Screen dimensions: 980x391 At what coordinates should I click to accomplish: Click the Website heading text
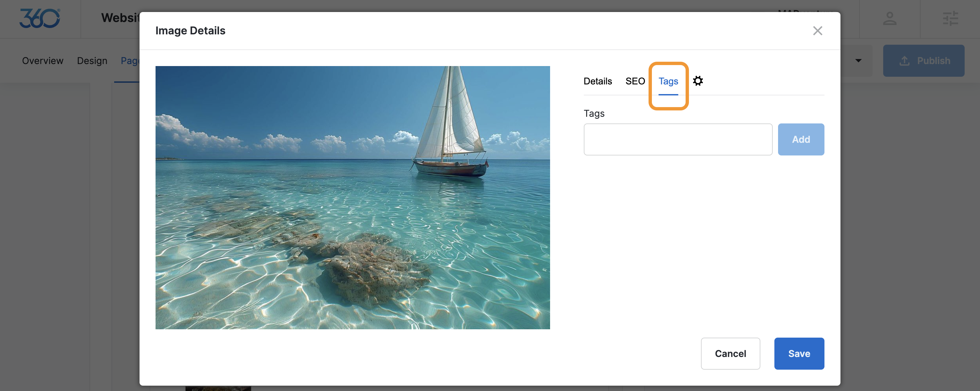pos(120,18)
